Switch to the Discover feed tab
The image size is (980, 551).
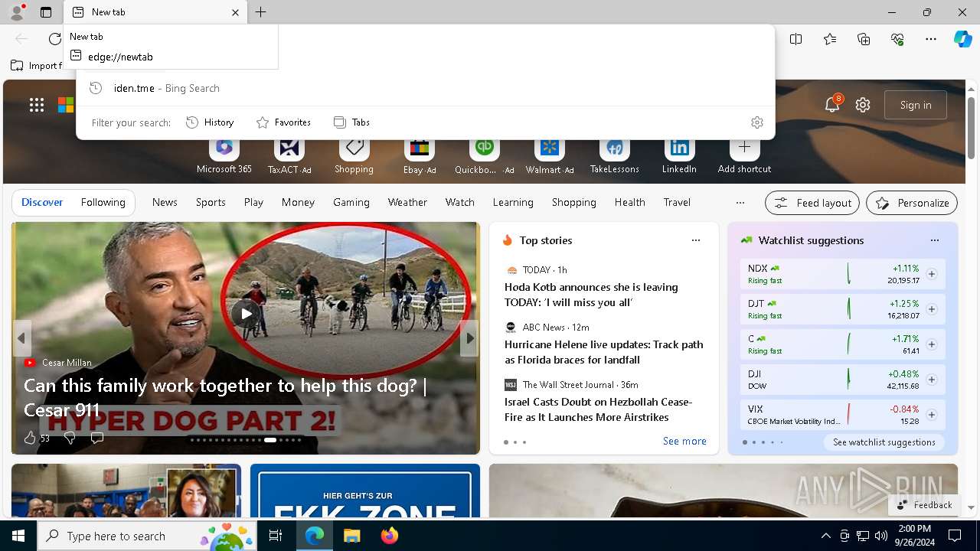(42, 202)
